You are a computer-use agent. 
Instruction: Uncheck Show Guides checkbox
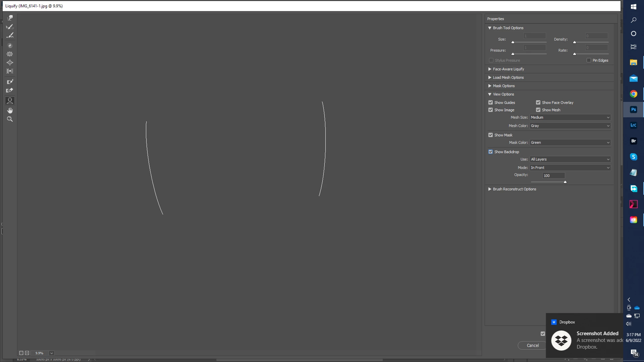pos(491,103)
